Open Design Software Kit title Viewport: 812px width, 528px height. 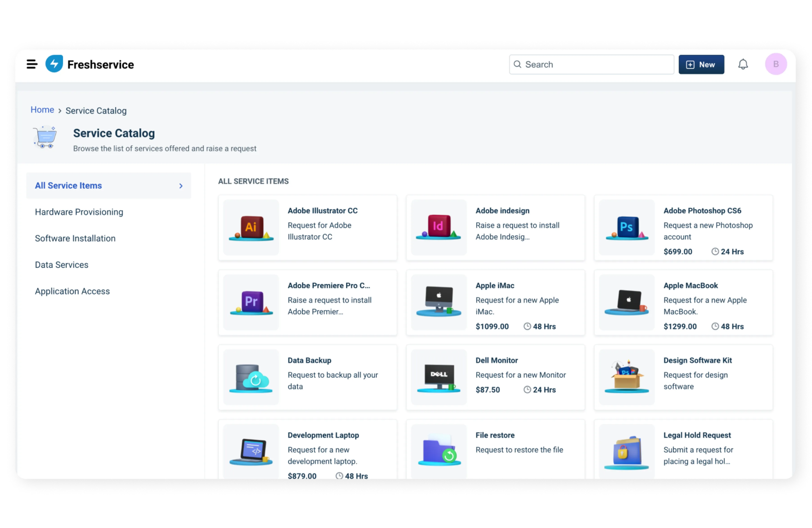tap(697, 360)
